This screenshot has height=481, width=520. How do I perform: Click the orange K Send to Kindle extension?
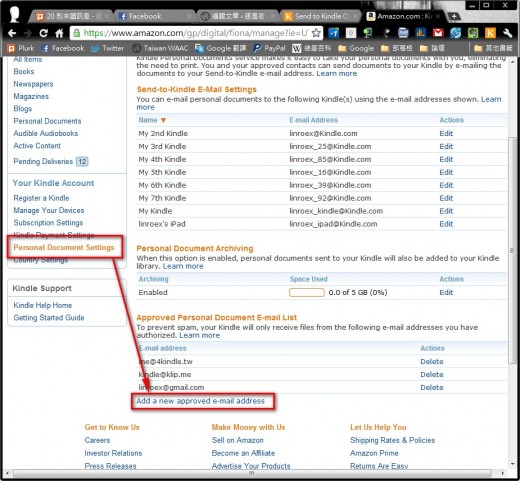point(490,33)
